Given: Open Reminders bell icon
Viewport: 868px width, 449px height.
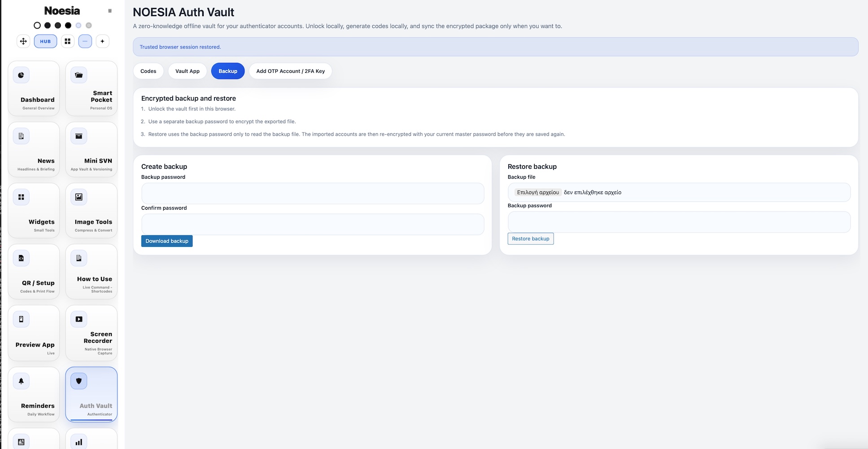Looking at the screenshot, I should [x=21, y=381].
